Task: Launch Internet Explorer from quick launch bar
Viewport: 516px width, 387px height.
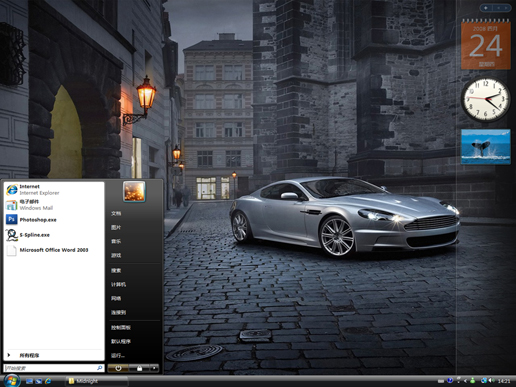Action: click(x=48, y=381)
